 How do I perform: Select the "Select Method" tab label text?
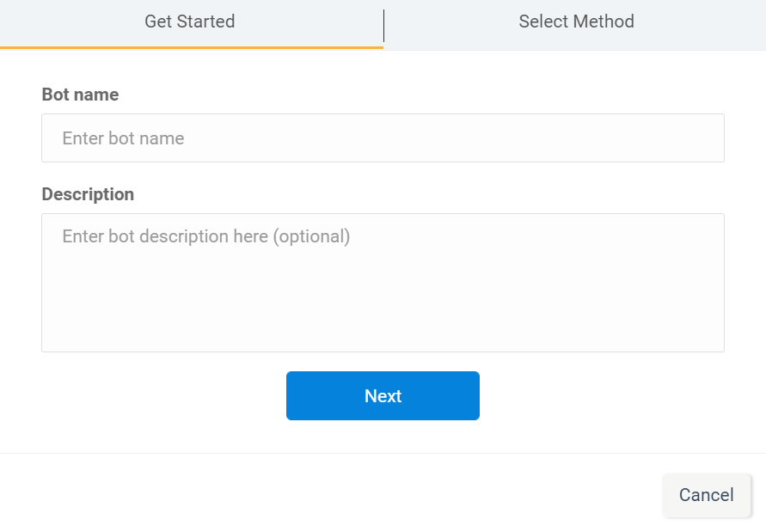[x=576, y=22]
